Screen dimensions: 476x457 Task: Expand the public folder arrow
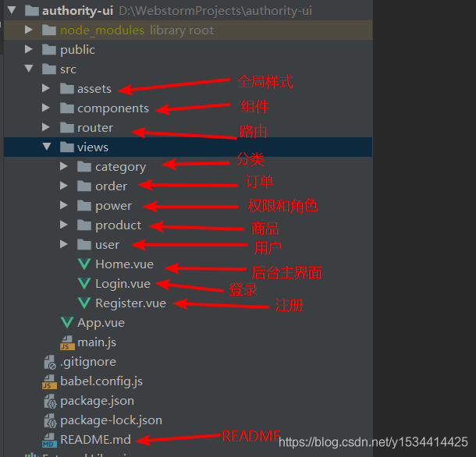[x=29, y=49]
